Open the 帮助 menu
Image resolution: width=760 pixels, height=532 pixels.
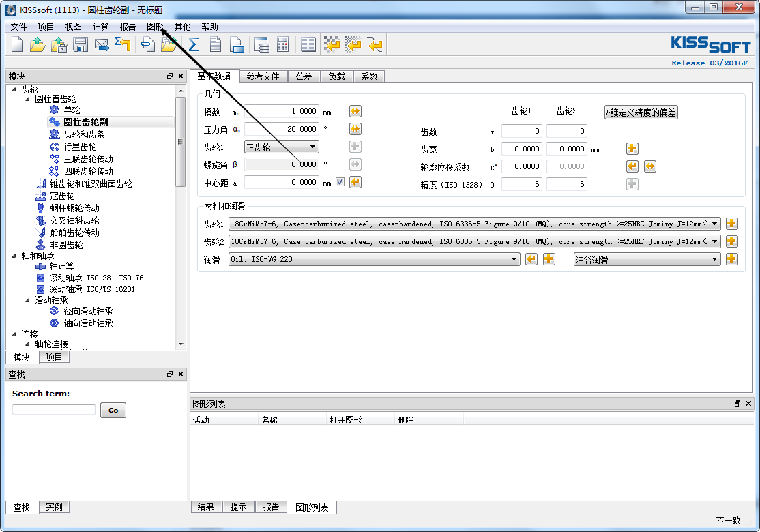tap(210, 27)
